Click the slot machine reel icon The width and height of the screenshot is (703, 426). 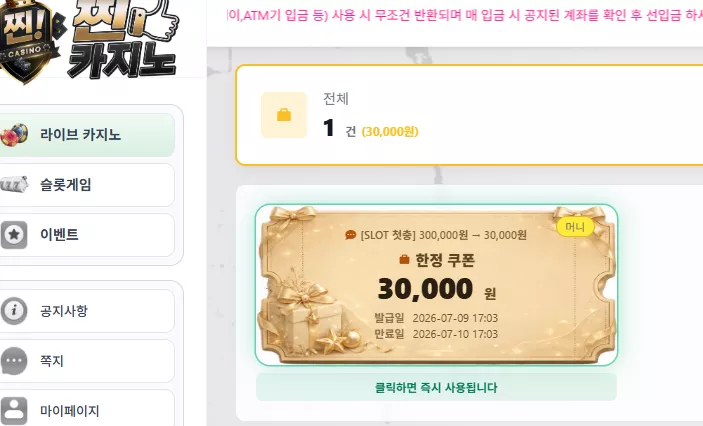click(13, 184)
